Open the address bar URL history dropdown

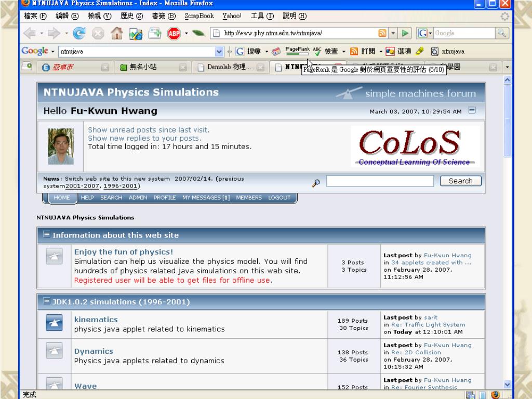(393, 33)
